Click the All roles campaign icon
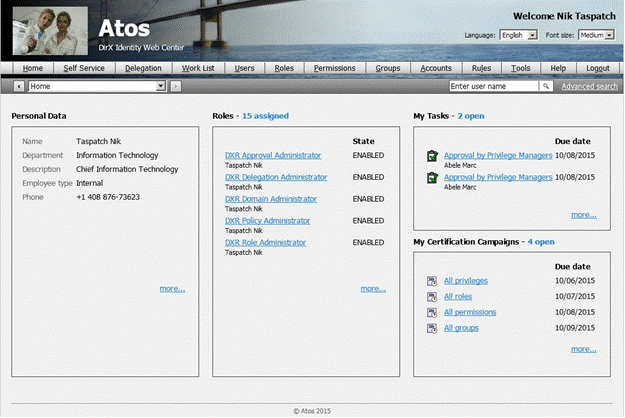This screenshot has width=625, height=418. [432, 297]
